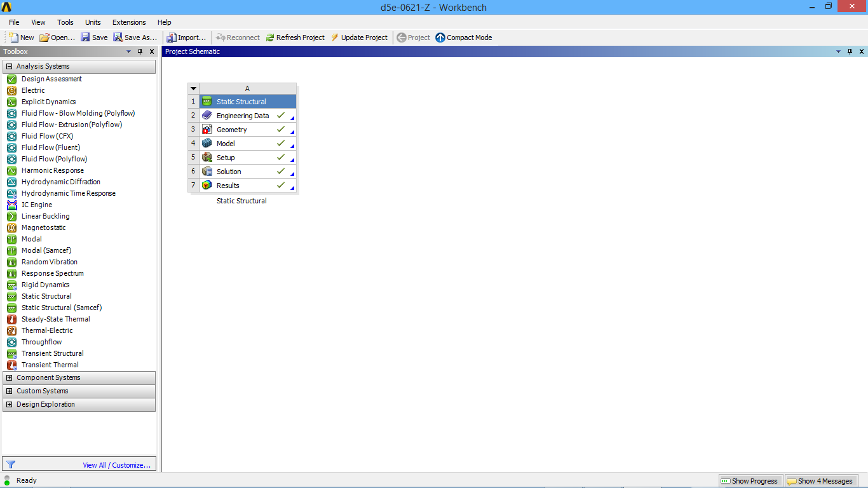Click Static Structural title cell in system A

point(248,102)
